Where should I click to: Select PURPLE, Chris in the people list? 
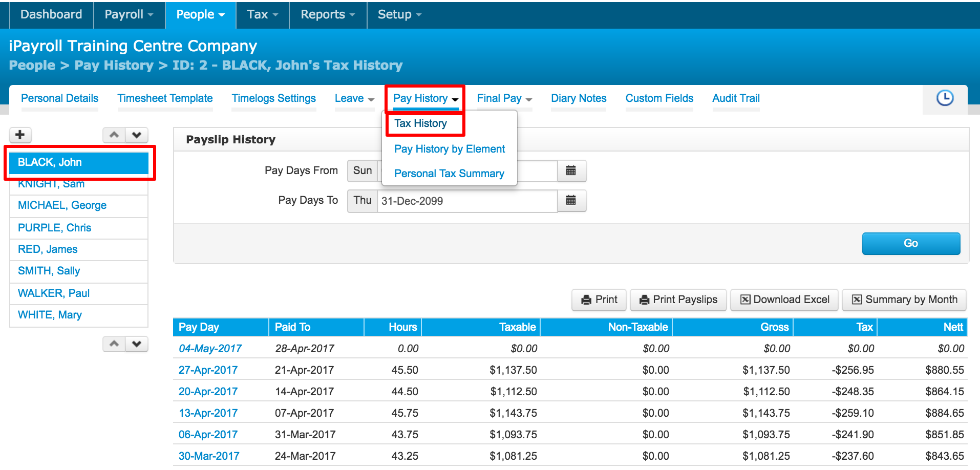[x=79, y=228]
